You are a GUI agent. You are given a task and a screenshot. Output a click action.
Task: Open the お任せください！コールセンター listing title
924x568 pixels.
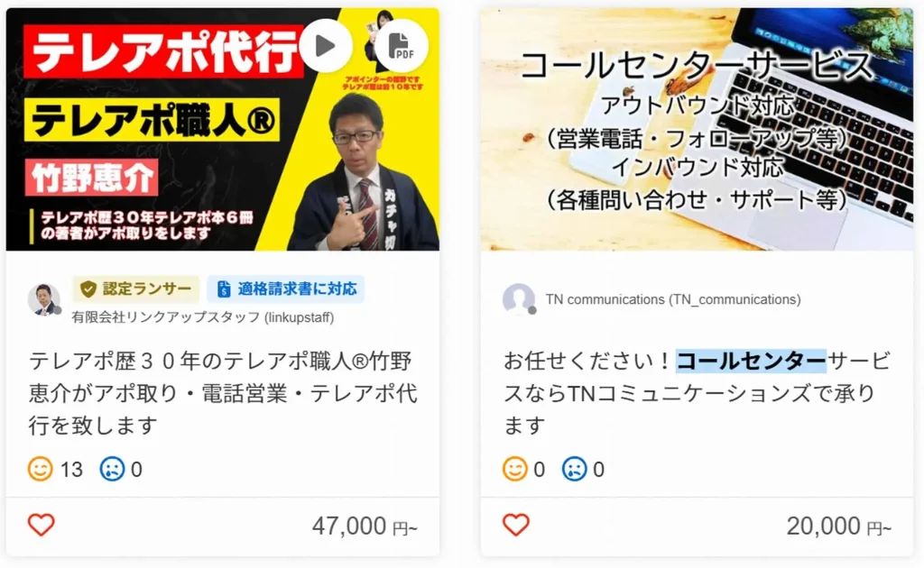pyautogui.click(x=698, y=392)
